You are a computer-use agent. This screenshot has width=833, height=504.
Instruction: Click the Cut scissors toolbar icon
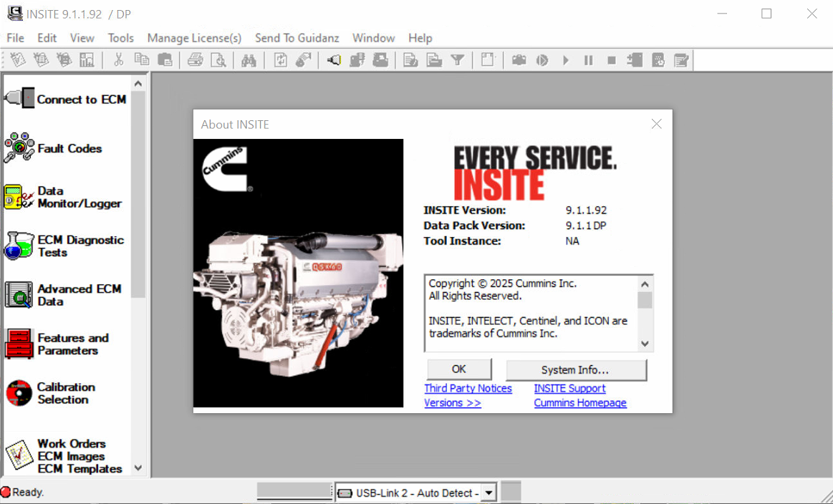(x=119, y=60)
